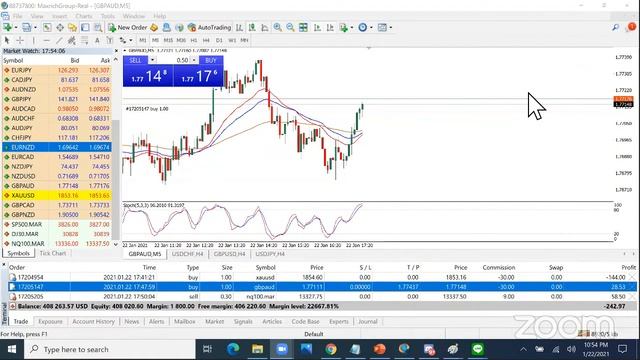Select the trendline drawing tool
Screen dimensions: 640x360
(x=59, y=40)
